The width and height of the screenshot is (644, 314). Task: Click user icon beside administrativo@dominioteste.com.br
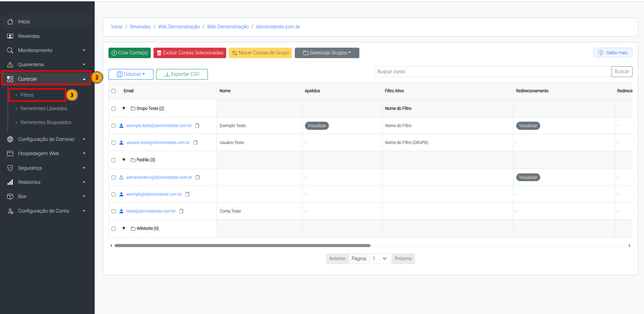(x=121, y=177)
